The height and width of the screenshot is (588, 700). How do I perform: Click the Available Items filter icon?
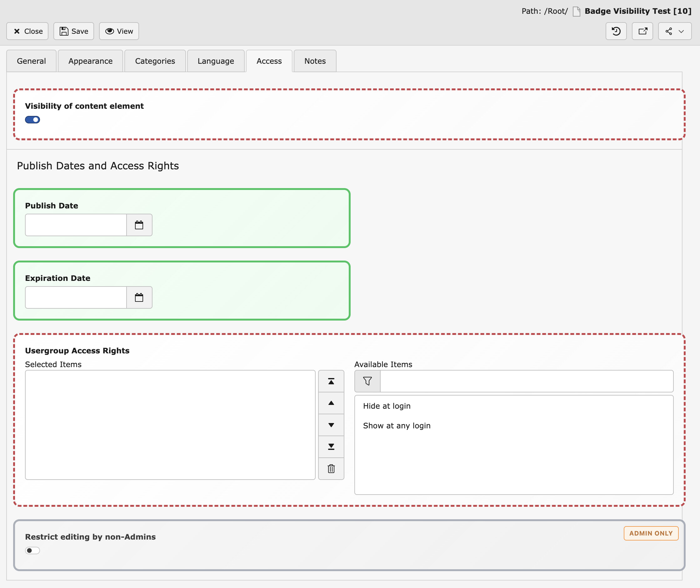point(367,381)
